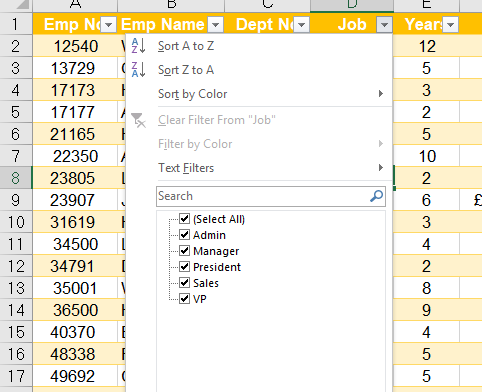Click the Sort Z to A icon
The height and width of the screenshot is (392, 482).
pyautogui.click(x=138, y=70)
